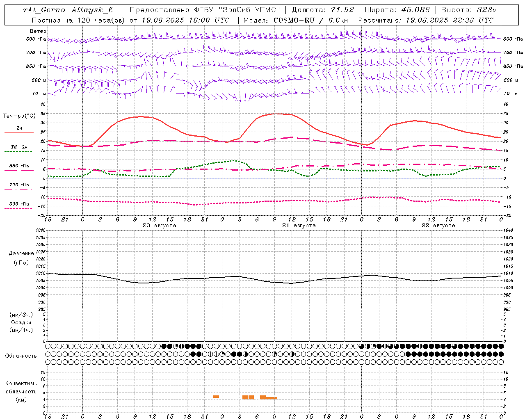The height and width of the screenshot is (420, 525).
Task: Click the (мм/3ч.) precipitation unit label
Action: (x=21, y=315)
